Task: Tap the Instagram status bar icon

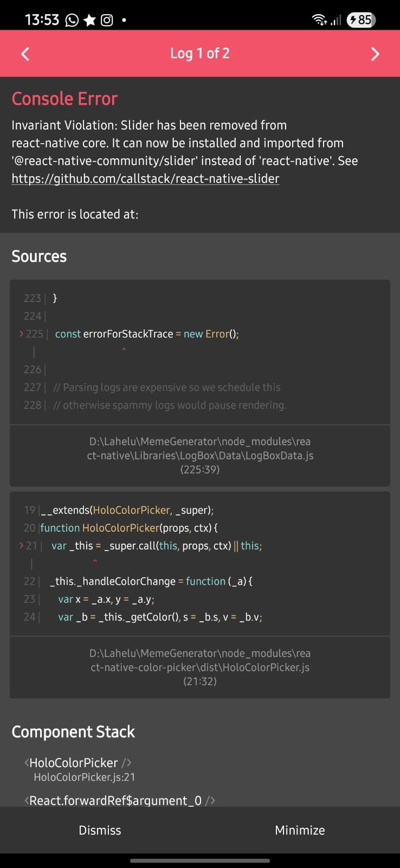Action: pyautogui.click(x=107, y=21)
